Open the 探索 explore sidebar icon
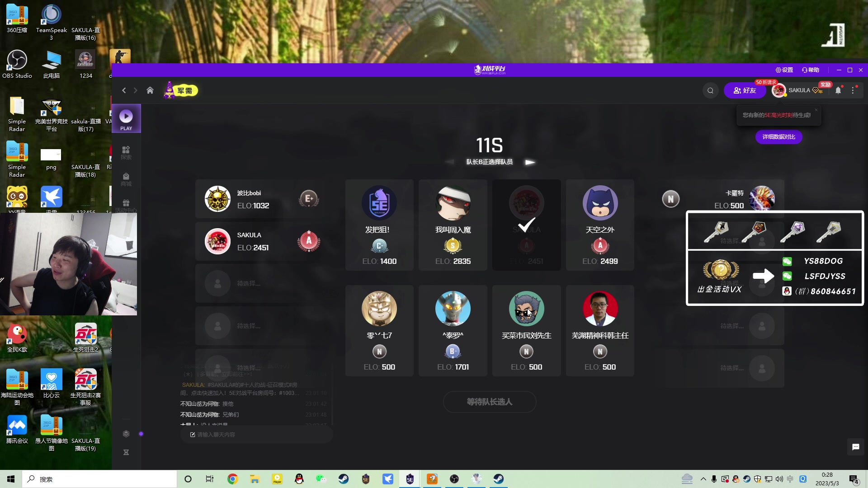Viewport: 868px width, 488px height. (x=126, y=152)
